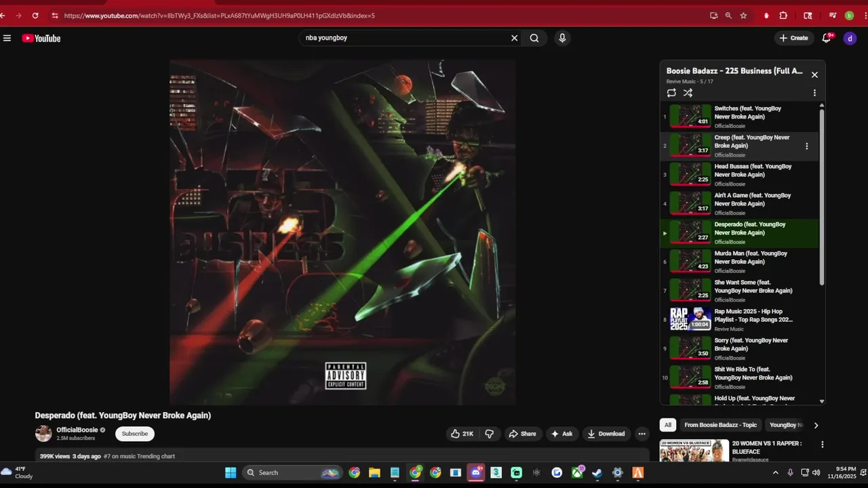Viewport: 868px width, 488px height.
Task: Open the playlist options three-dot menu
Action: [x=814, y=93]
